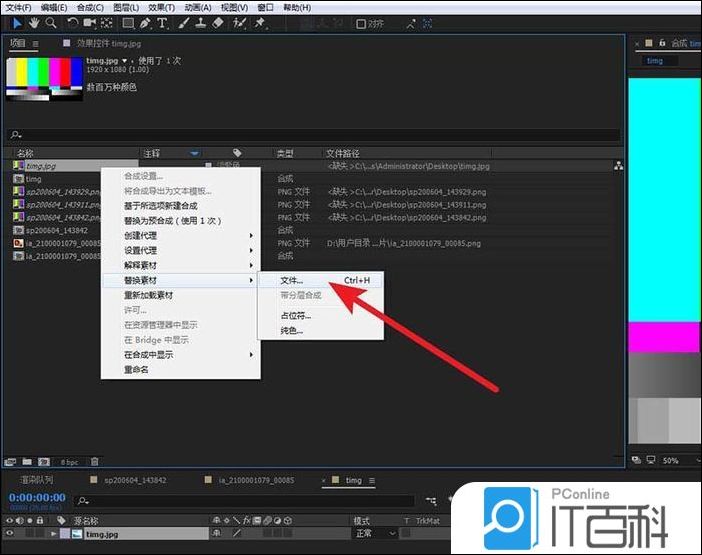Hide the timg.jpg layer with eye toggle
Viewport: 702px width, 555px height.
10,535
